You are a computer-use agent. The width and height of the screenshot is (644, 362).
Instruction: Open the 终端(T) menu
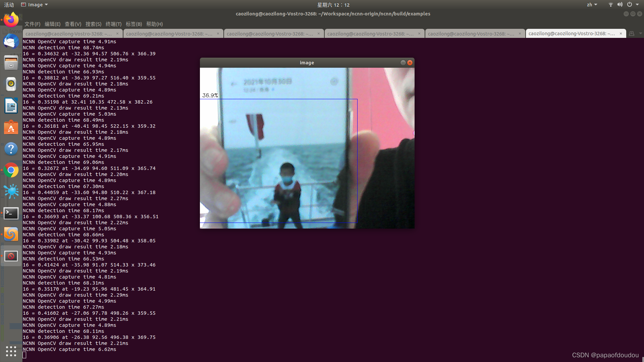[x=113, y=24]
